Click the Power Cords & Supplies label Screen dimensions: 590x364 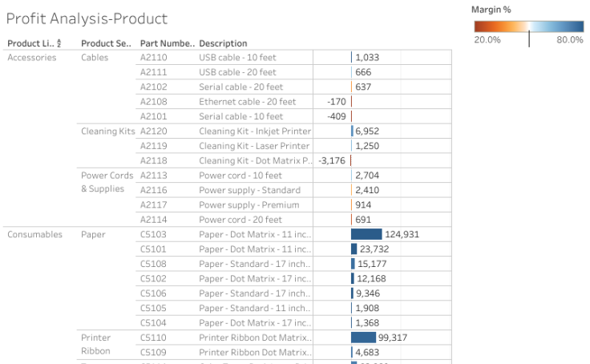coord(107,182)
